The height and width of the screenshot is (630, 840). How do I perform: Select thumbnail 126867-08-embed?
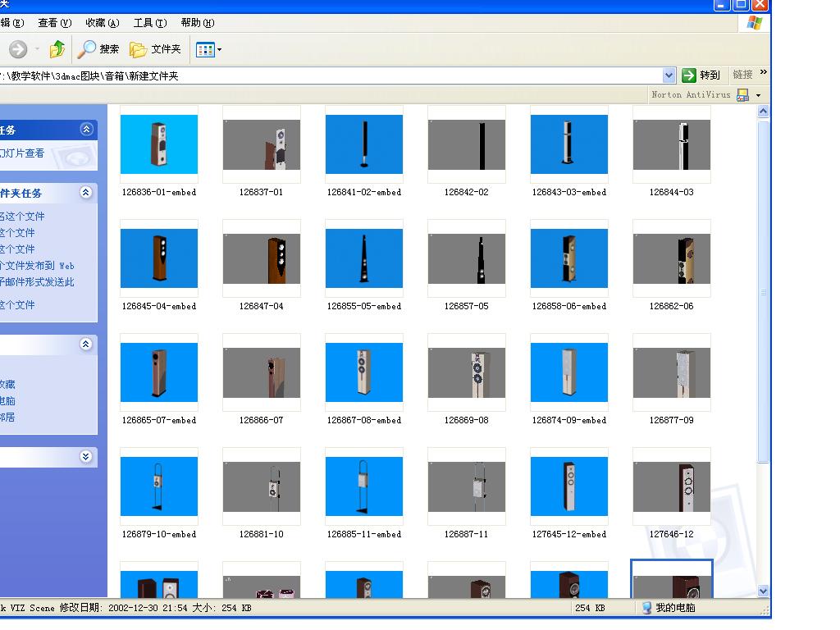coord(364,372)
